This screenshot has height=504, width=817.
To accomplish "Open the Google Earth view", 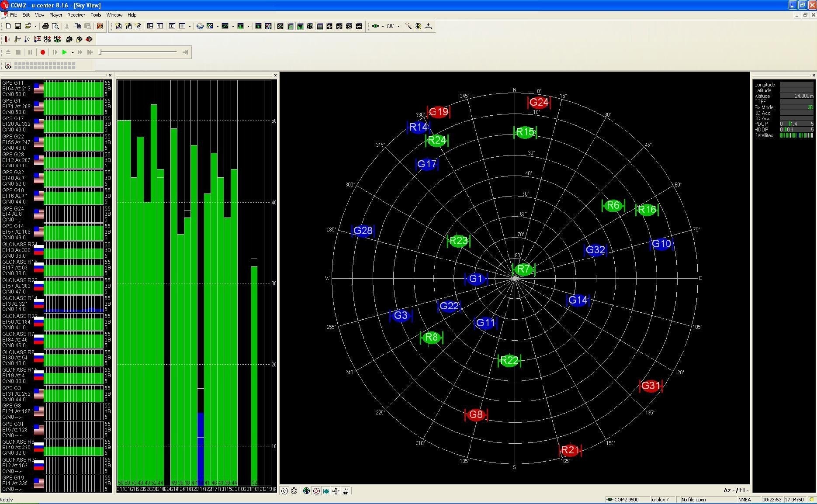I will (x=200, y=26).
